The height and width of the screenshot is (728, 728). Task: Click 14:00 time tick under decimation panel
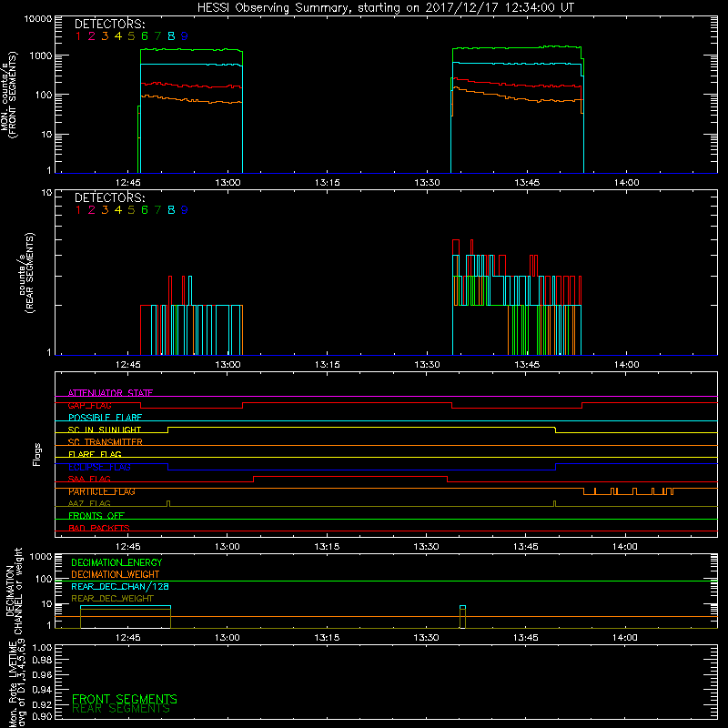pos(625,638)
